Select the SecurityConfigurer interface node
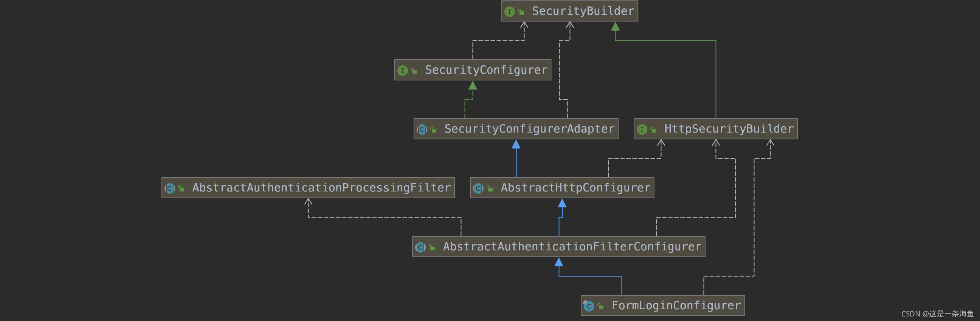This screenshot has height=321, width=980. (473, 70)
